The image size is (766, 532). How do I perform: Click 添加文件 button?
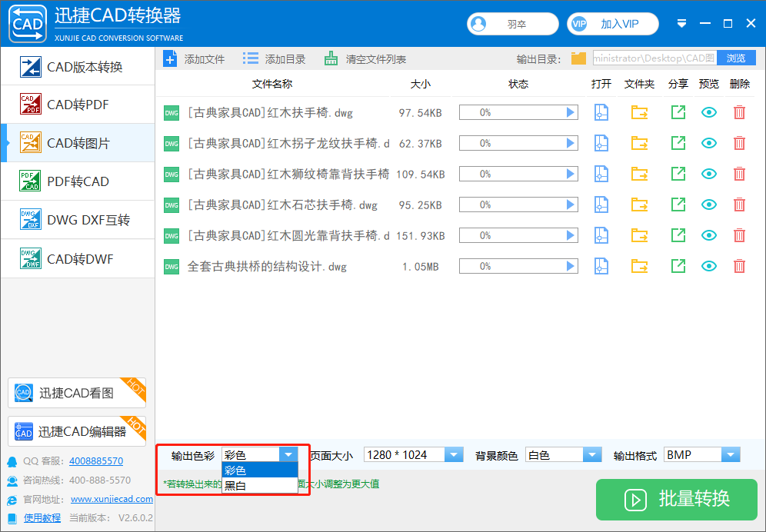[194, 59]
